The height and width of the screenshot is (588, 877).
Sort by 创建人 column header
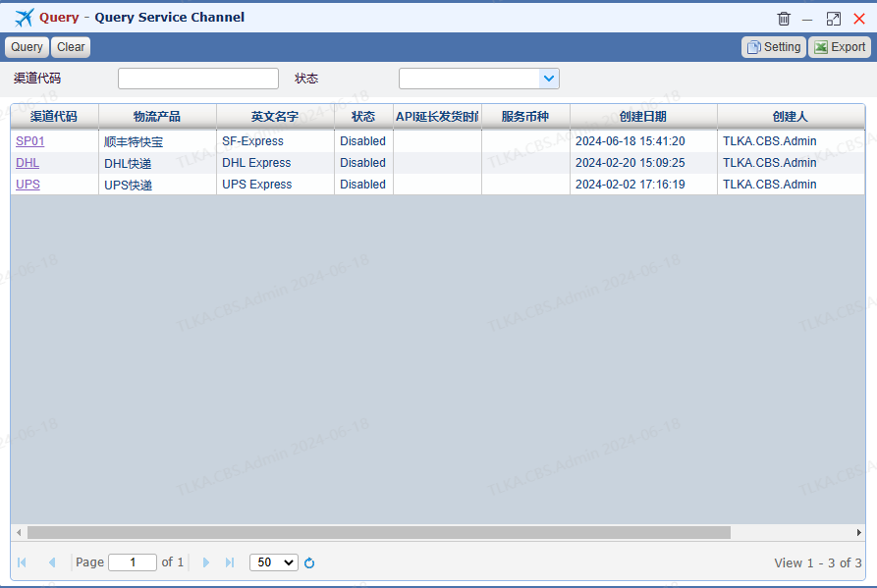791,116
